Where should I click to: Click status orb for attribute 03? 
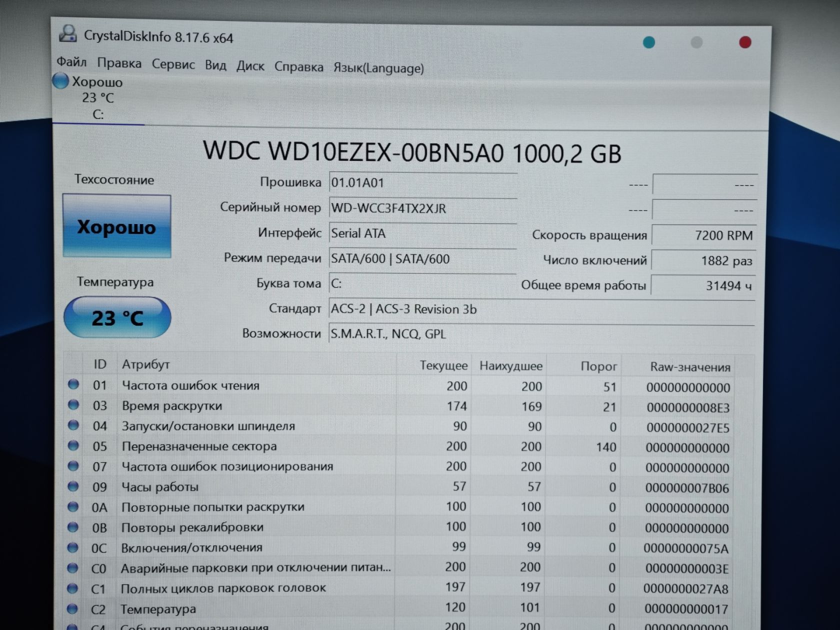pos(73,404)
